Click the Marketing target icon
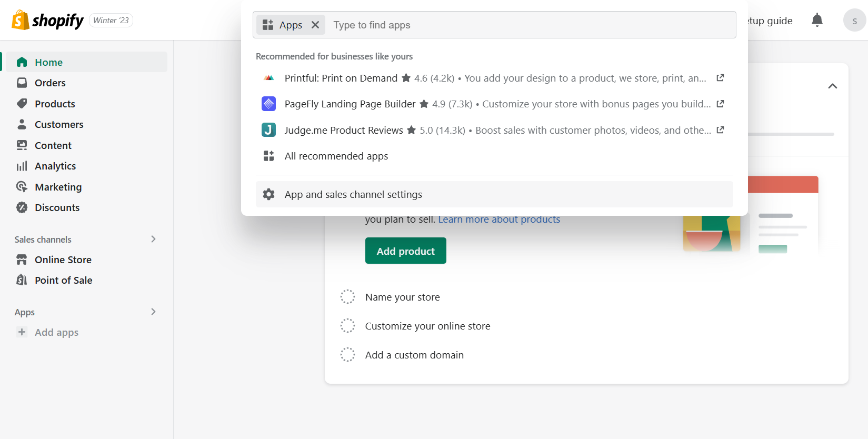This screenshot has width=868, height=439. point(22,187)
